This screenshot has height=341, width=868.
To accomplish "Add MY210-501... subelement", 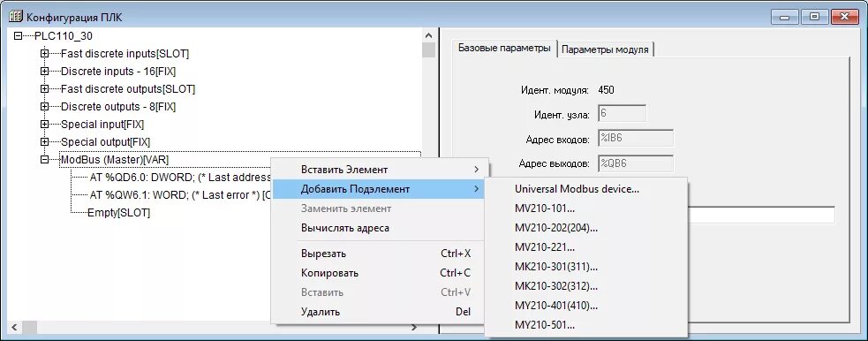I will point(585,325).
